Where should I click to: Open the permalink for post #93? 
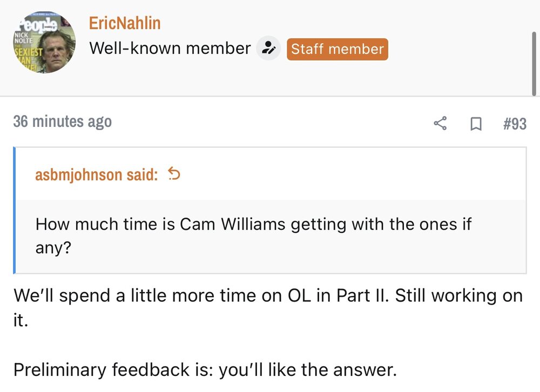pyautogui.click(x=514, y=124)
